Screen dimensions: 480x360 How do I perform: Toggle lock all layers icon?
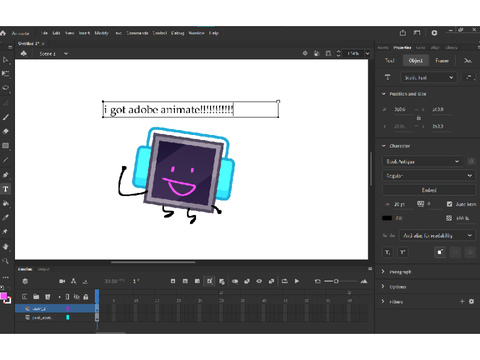[x=86, y=297]
